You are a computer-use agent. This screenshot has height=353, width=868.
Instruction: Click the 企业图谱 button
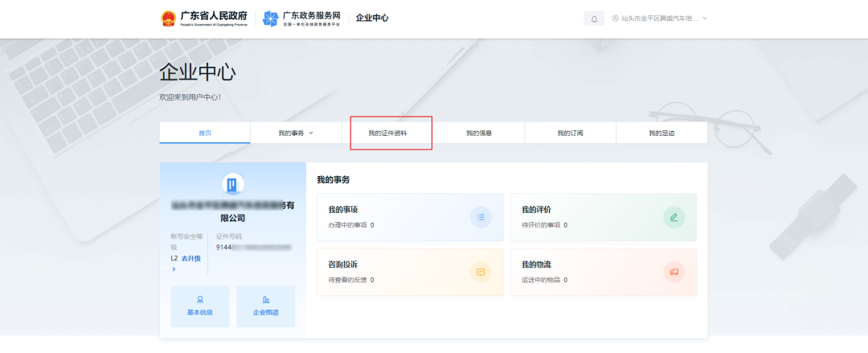pos(266,306)
